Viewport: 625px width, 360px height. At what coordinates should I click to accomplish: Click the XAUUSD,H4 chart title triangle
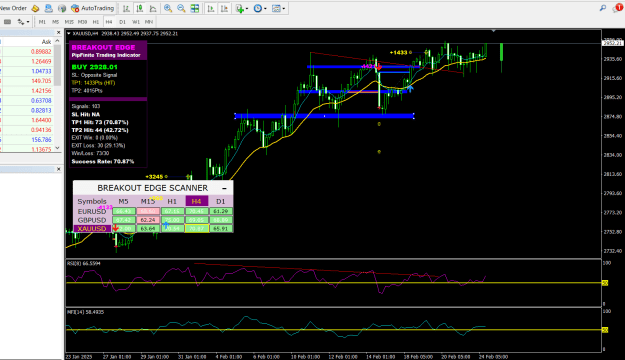click(69, 33)
